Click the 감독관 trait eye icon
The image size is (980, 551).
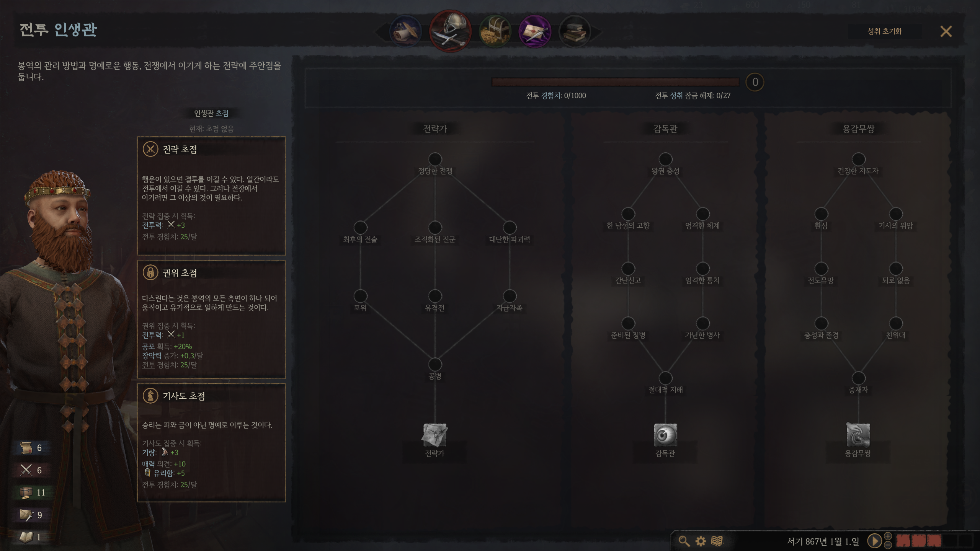click(x=665, y=435)
